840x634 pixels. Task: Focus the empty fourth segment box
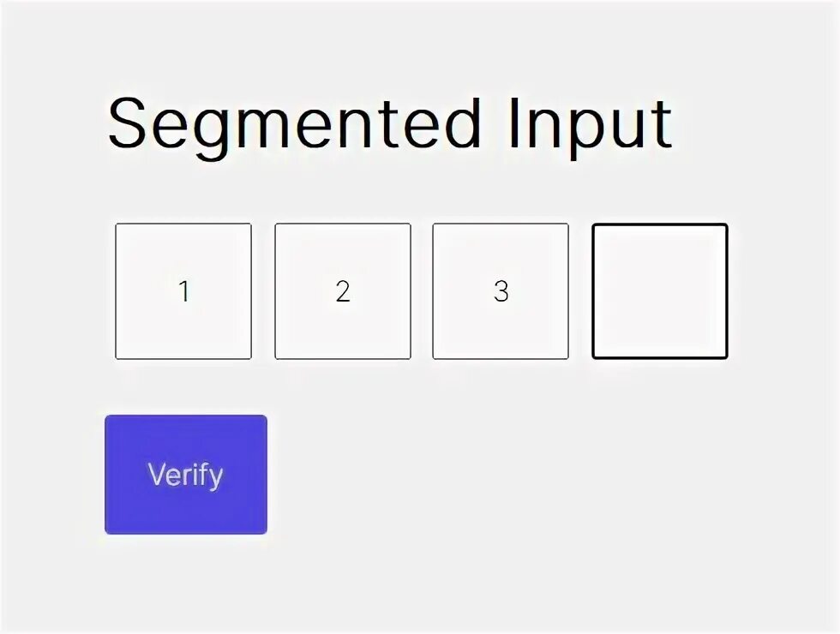coord(660,291)
